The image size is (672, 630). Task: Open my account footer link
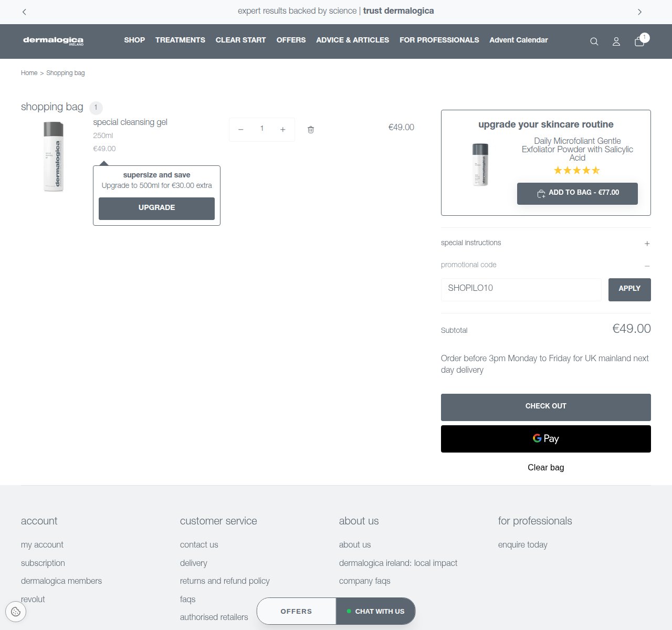click(x=42, y=545)
